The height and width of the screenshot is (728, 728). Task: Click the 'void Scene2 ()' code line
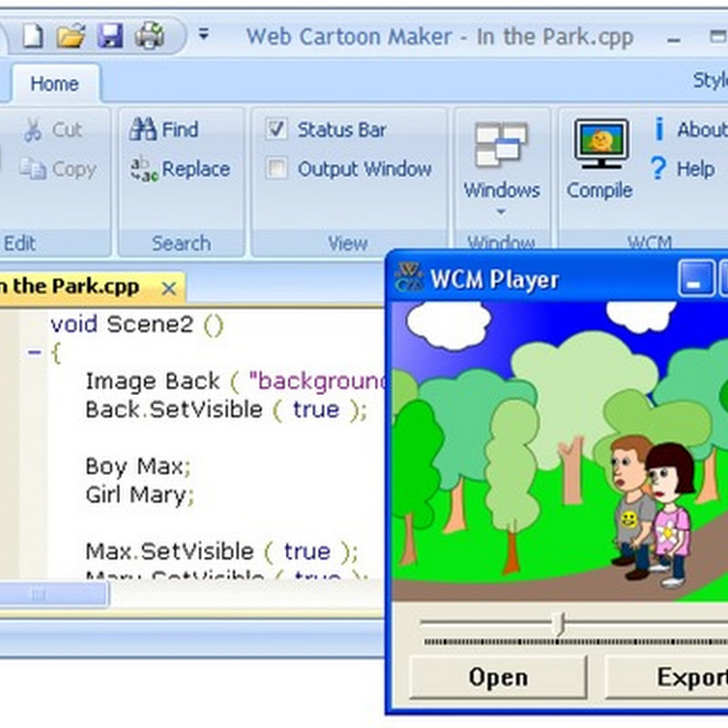coord(137,325)
